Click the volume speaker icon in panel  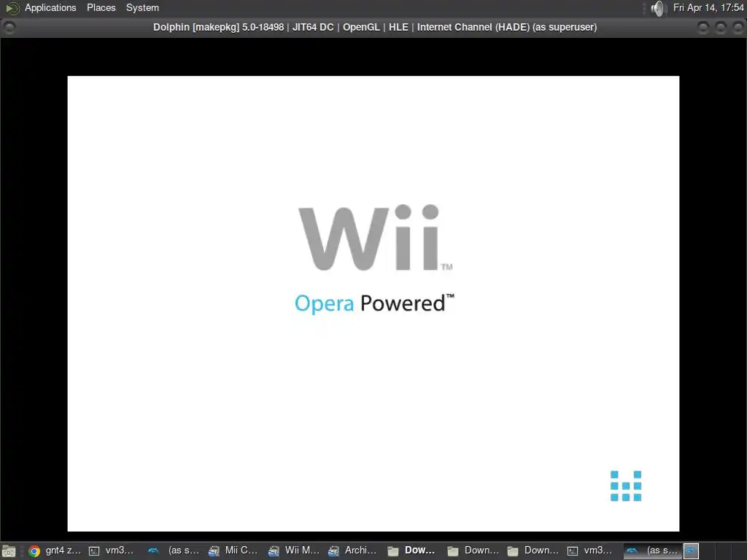pos(657,8)
